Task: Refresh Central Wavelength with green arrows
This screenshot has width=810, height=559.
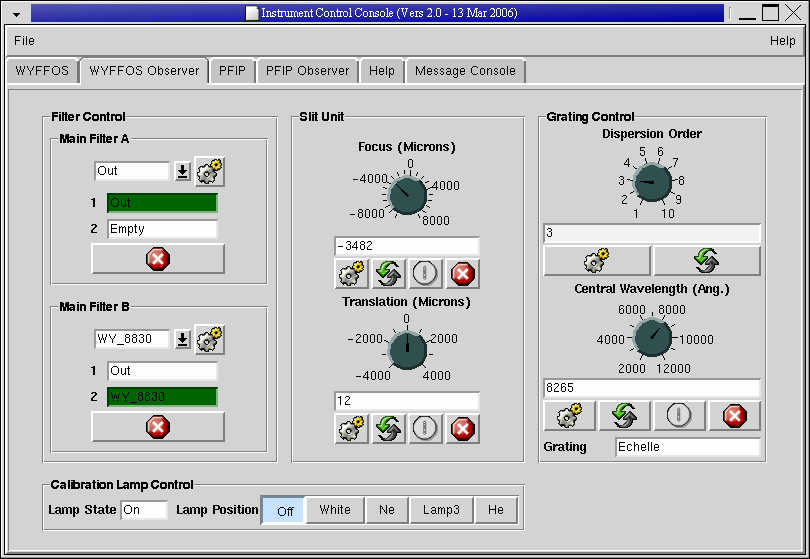Action: point(624,415)
